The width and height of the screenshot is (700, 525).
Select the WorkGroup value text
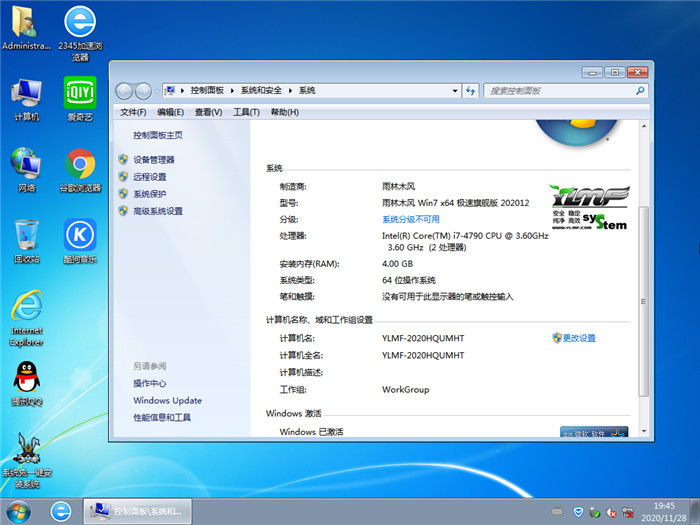pos(405,389)
